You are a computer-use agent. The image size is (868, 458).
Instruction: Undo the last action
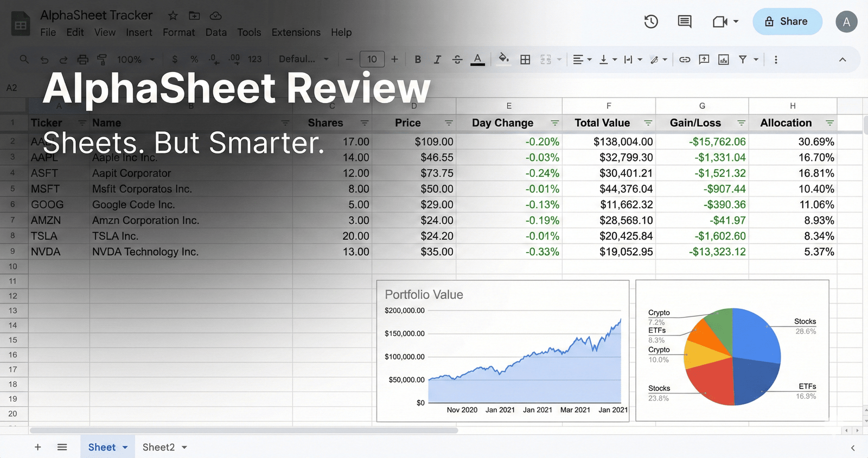(44, 60)
